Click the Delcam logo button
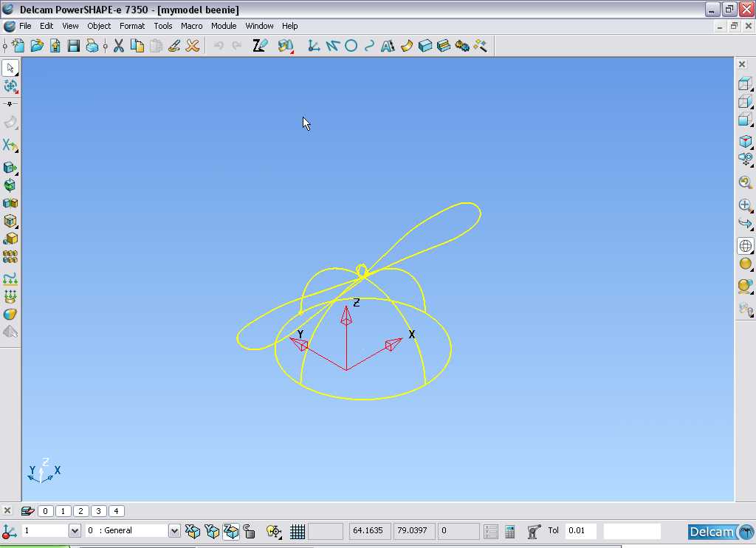This screenshot has width=756, height=548. pyautogui.click(x=721, y=532)
